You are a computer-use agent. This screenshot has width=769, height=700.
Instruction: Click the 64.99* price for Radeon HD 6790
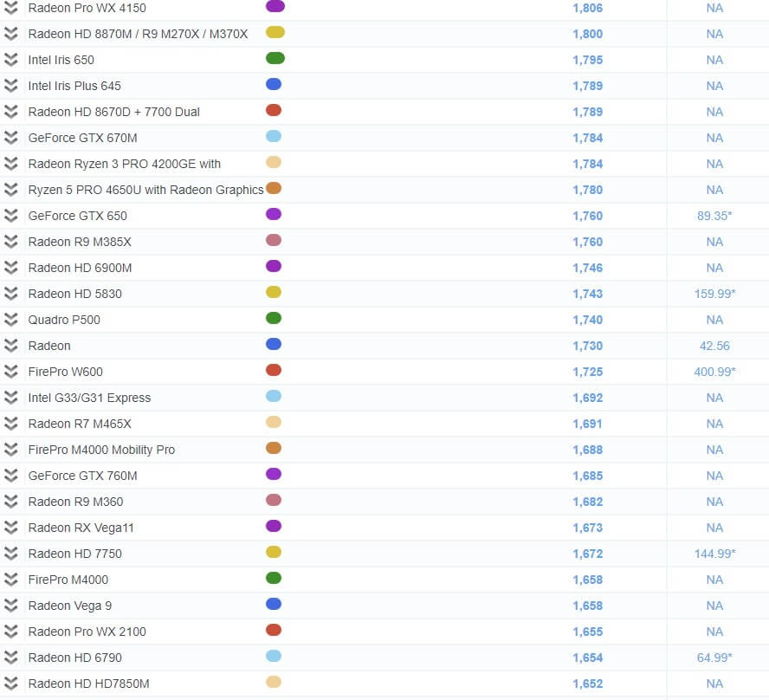(714, 658)
